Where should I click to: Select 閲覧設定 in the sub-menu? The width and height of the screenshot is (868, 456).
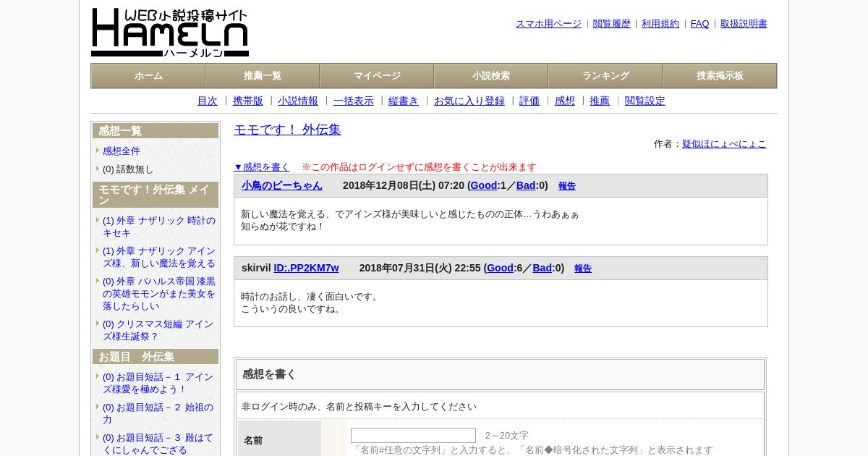(x=645, y=101)
